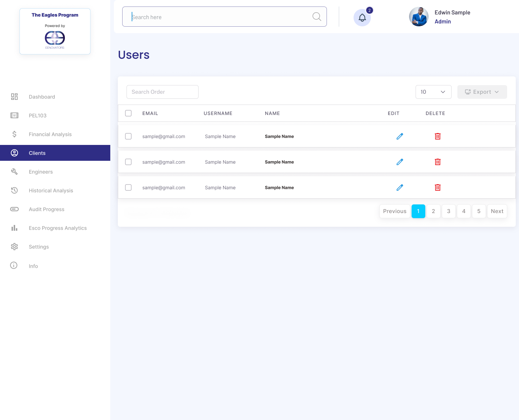This screenshot has width=519, height=420.
Task: Click the PEL103 sidebar icon
Action: [14, 115]
